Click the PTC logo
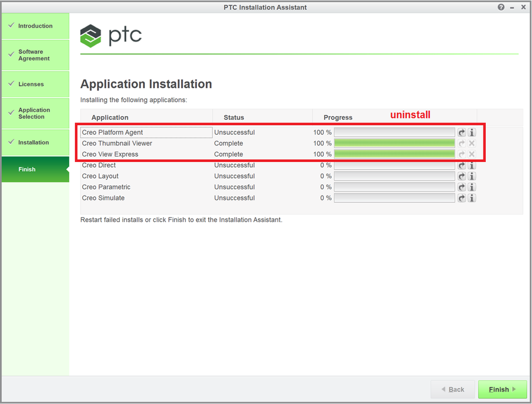 111,36
